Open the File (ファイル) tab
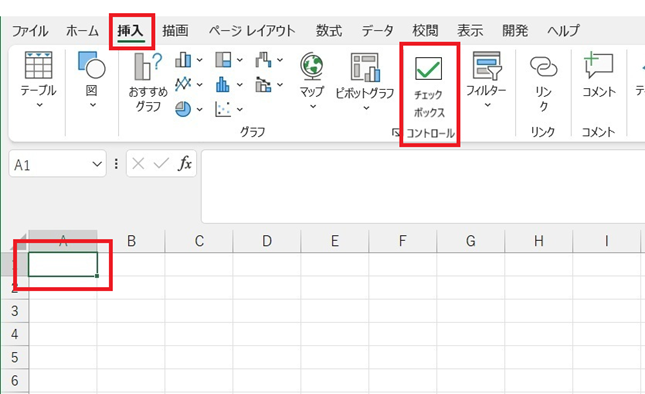The image size is (645, 394). coord(30,31)
